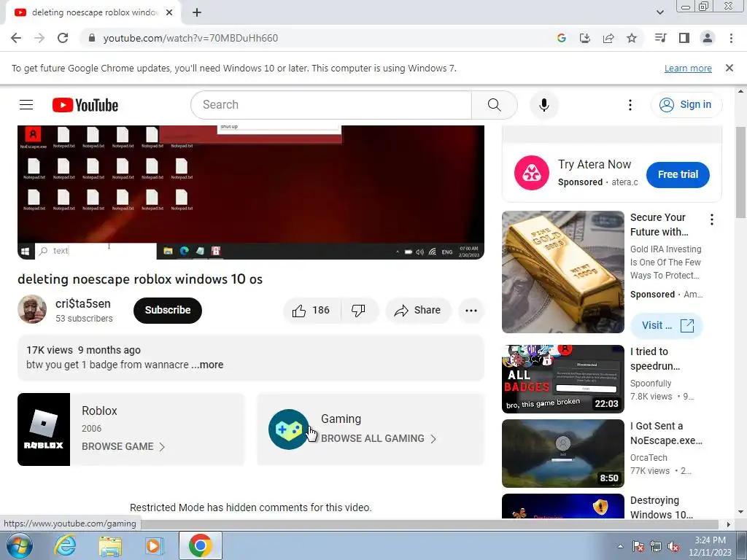
Task: Open BROWSE ALL GAMING chevron
Action: coord(433,438)
